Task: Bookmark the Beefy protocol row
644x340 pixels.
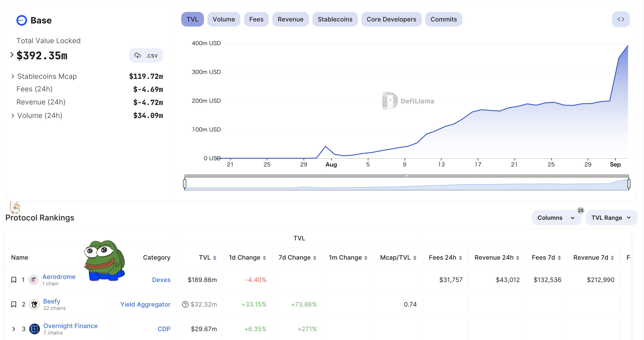Action: click(14, 304)
